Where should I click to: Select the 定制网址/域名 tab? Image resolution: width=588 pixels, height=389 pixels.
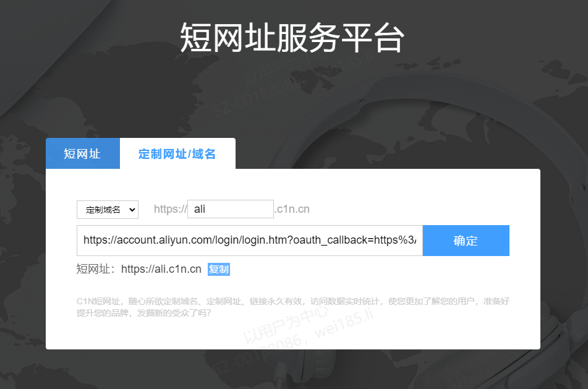coord(177,153)
